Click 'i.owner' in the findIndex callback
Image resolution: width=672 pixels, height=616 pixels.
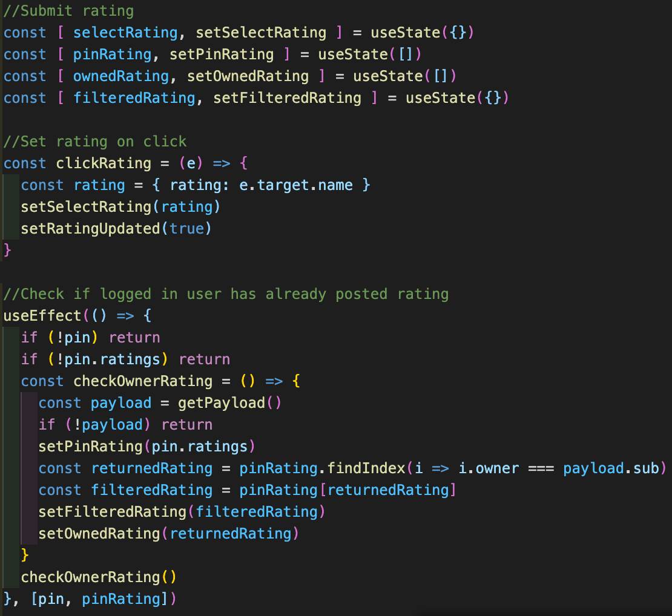click(489, 468)
